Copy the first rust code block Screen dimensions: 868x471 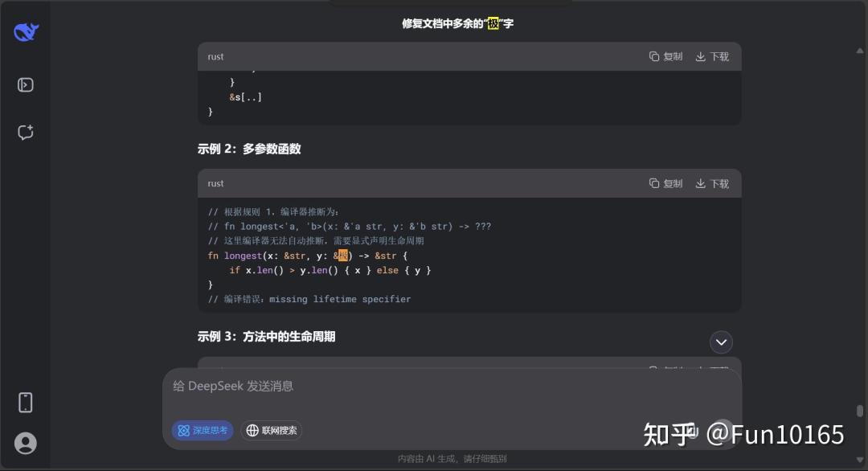click(x=666, y=56)
